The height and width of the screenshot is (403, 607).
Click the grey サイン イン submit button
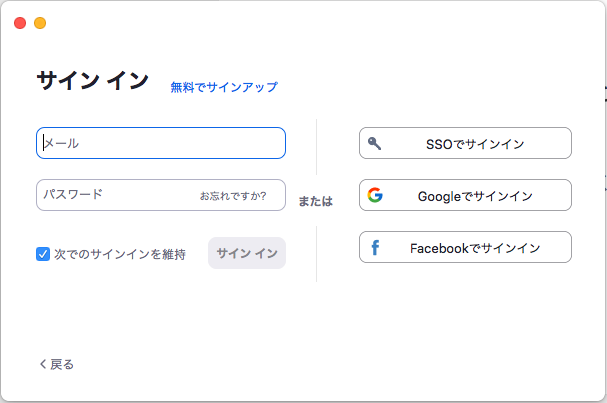click(x=247, y=253)
